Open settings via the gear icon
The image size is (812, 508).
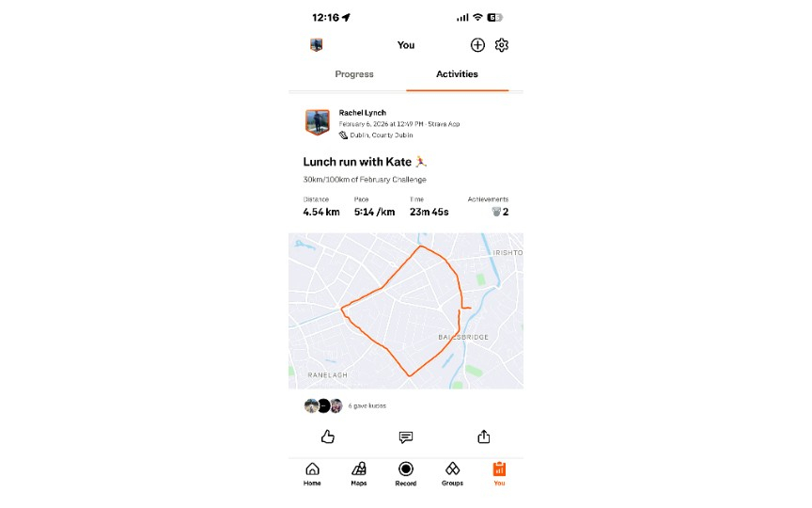(x=501, y=45)
